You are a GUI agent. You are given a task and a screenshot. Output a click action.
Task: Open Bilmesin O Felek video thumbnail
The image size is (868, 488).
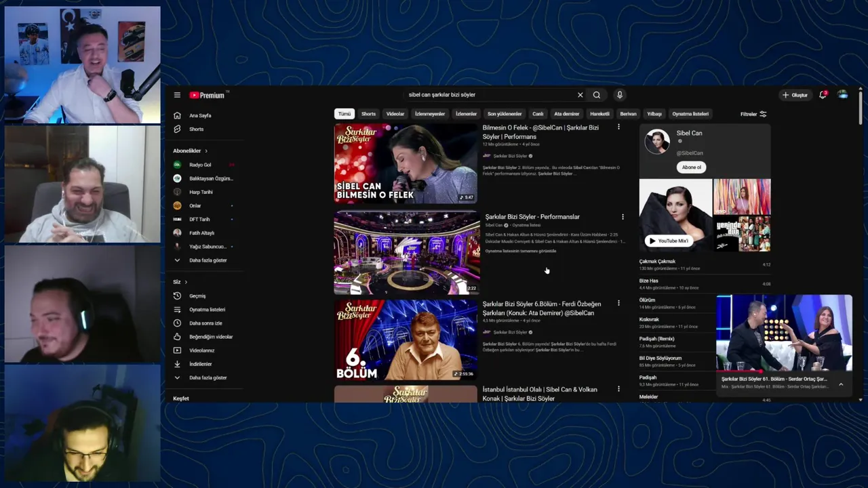(406, 163)
